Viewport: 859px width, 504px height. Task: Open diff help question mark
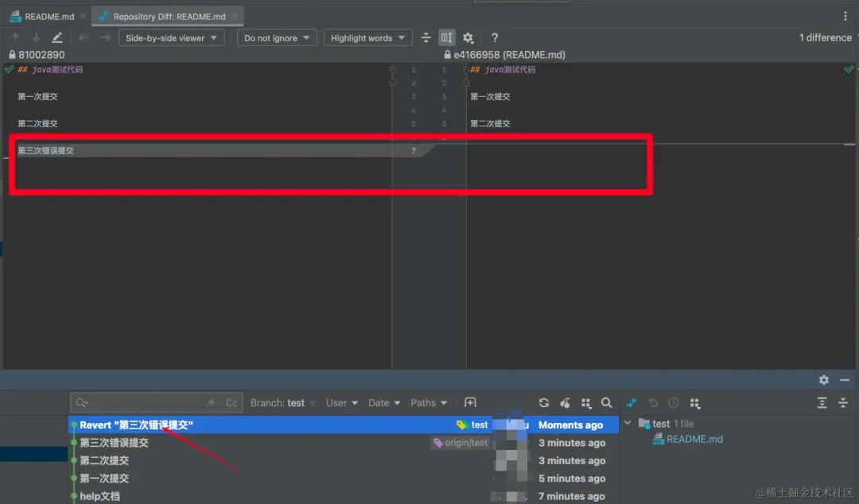tap(495, 38)
